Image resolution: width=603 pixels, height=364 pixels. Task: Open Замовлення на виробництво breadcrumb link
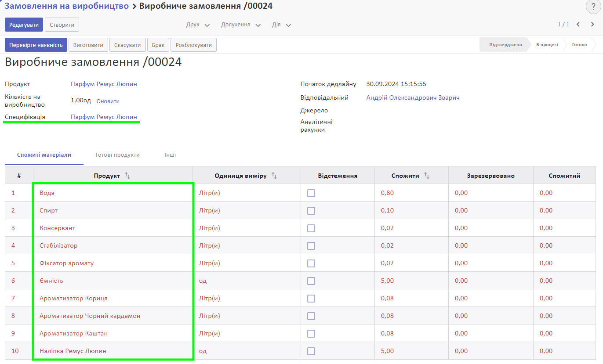tap(67, 6)
